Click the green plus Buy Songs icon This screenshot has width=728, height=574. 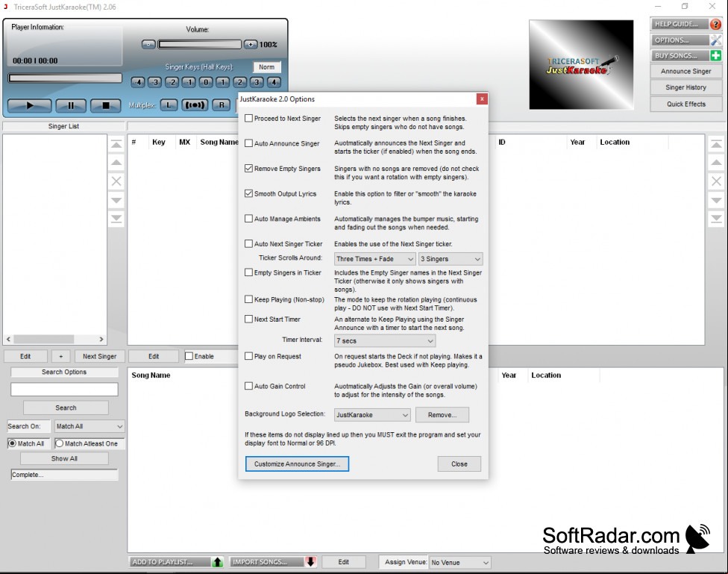click(715, 55)
